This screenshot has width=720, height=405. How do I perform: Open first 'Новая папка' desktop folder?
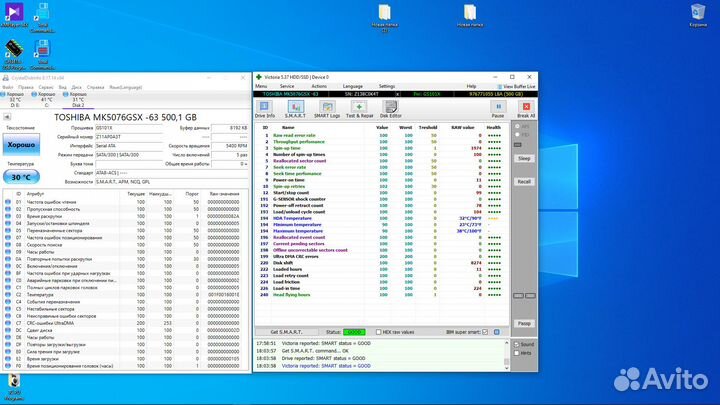click(385, 17)
